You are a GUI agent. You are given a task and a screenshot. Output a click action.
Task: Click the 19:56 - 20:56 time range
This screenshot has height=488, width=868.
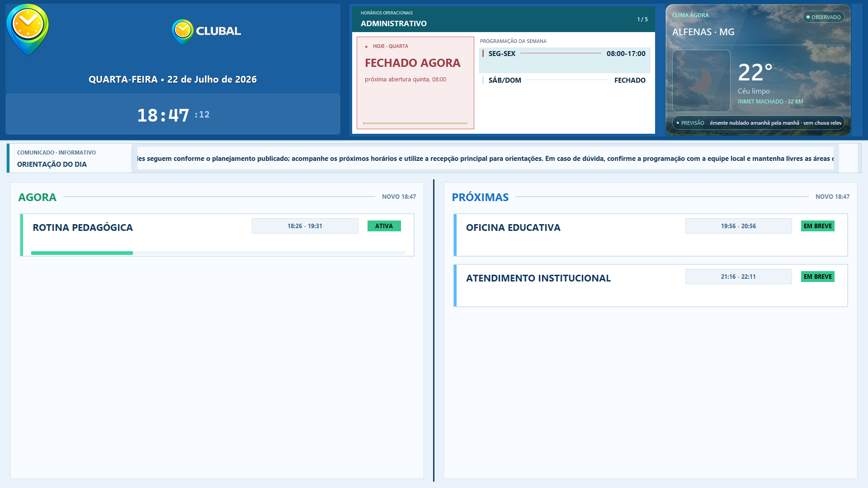coord(739,226)
